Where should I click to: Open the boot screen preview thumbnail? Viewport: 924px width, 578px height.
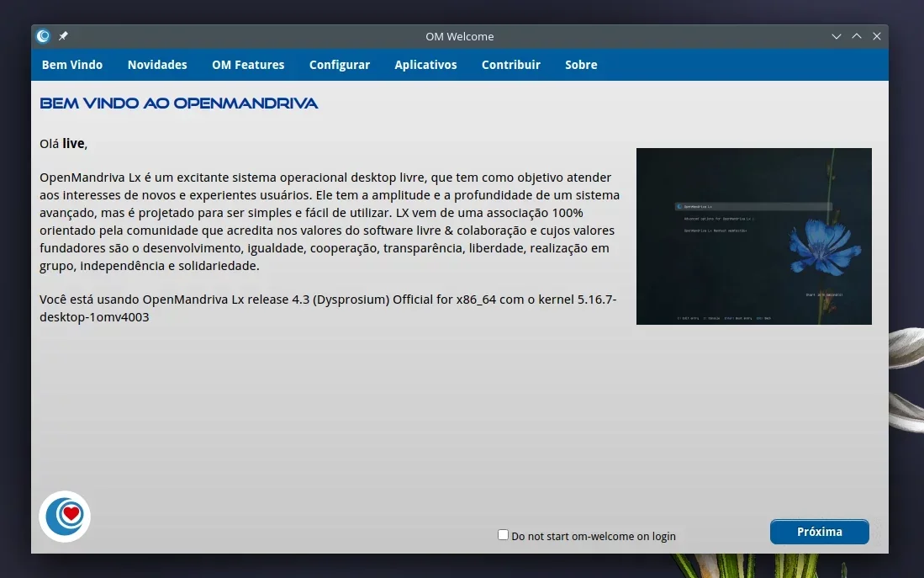753,236
